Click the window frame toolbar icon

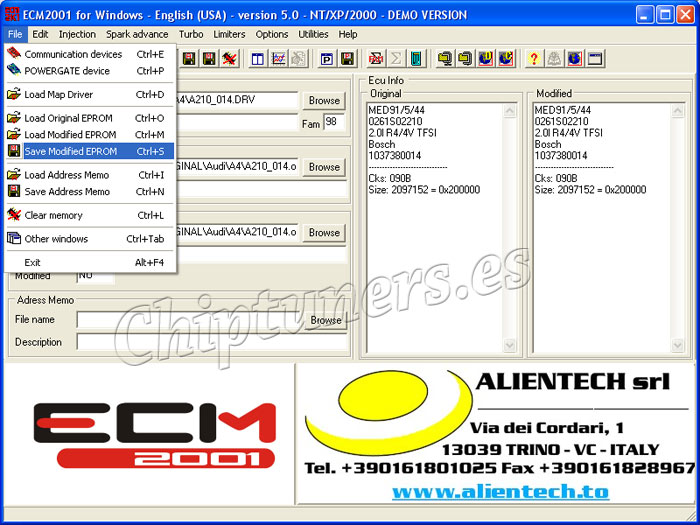point(596,58)
